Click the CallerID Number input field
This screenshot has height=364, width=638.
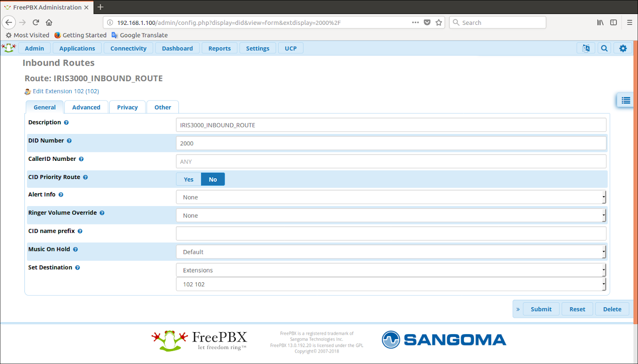tap(391, 161)
